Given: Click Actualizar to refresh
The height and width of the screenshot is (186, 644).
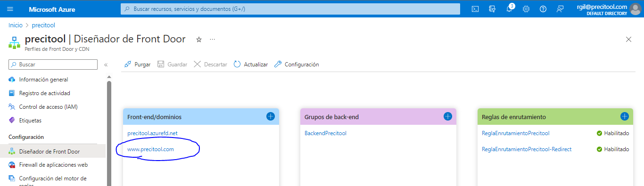Looking at the screenshot, I should pyautogui.click(x=251, y=65).
